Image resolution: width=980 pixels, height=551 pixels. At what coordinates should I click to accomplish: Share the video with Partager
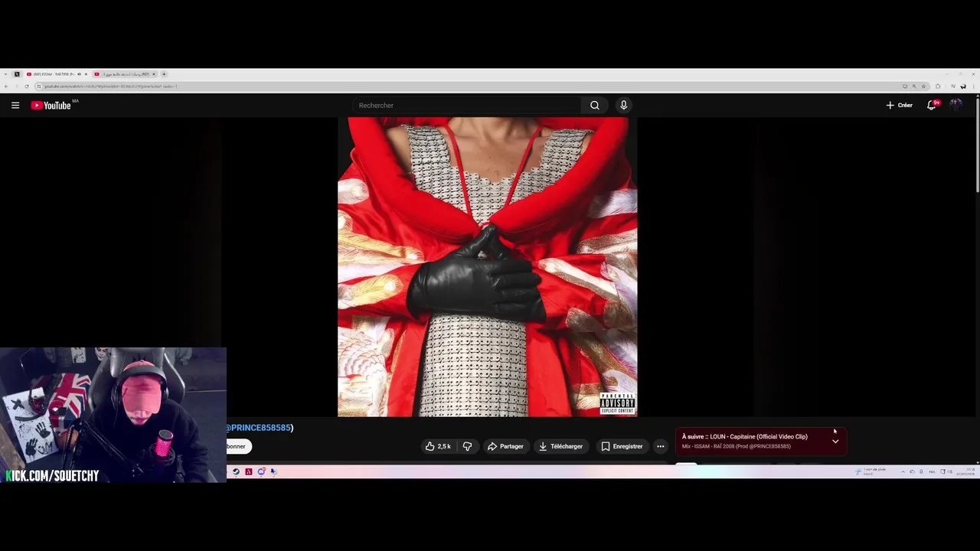505,446
